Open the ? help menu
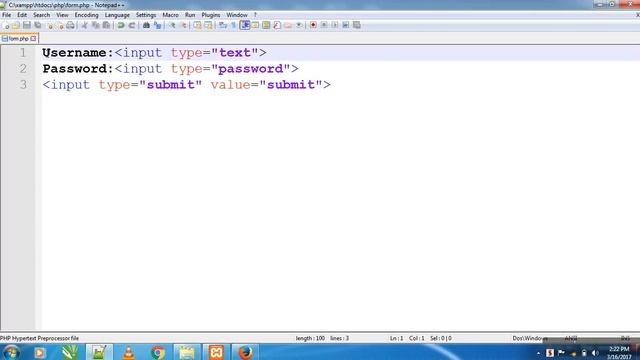This screenshot has height=360, width=640. [256, 15]
